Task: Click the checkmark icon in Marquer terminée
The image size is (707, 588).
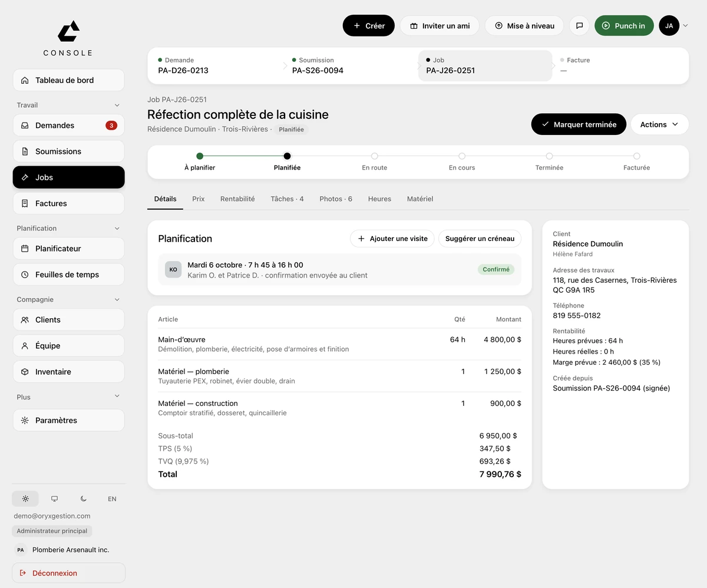Action: (x=546, y=124)
